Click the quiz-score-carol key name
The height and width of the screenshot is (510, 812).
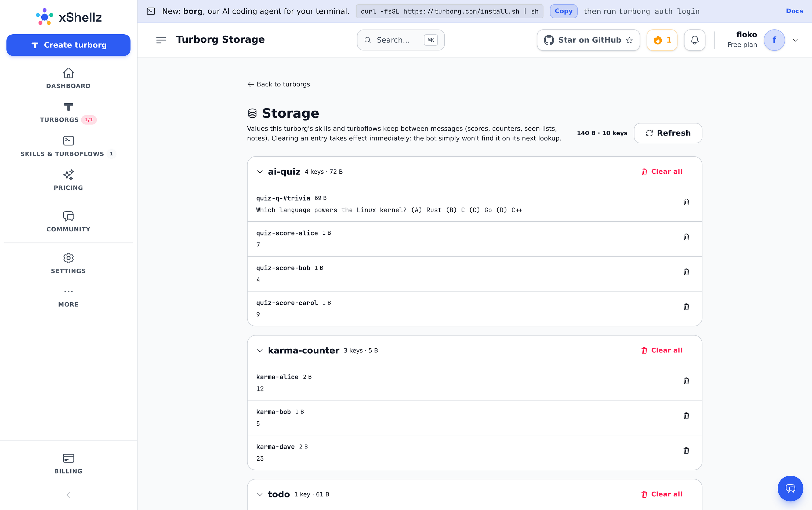click(287, 303)
